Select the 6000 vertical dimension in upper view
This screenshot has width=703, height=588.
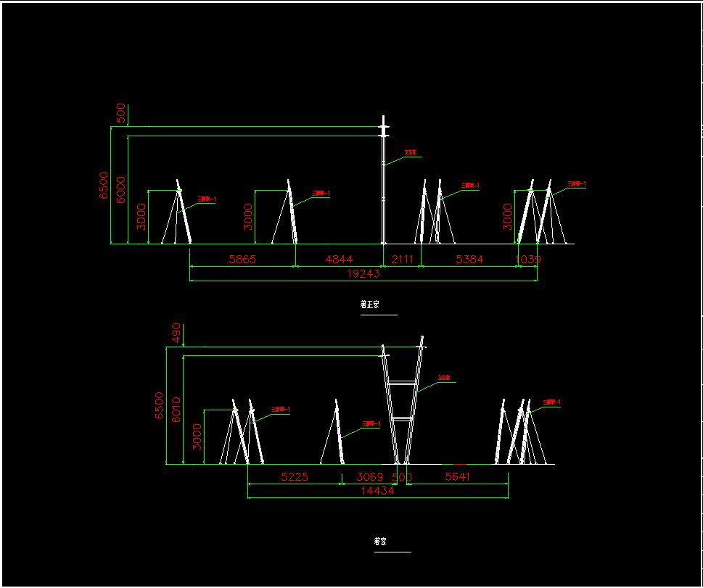(121, 189)
